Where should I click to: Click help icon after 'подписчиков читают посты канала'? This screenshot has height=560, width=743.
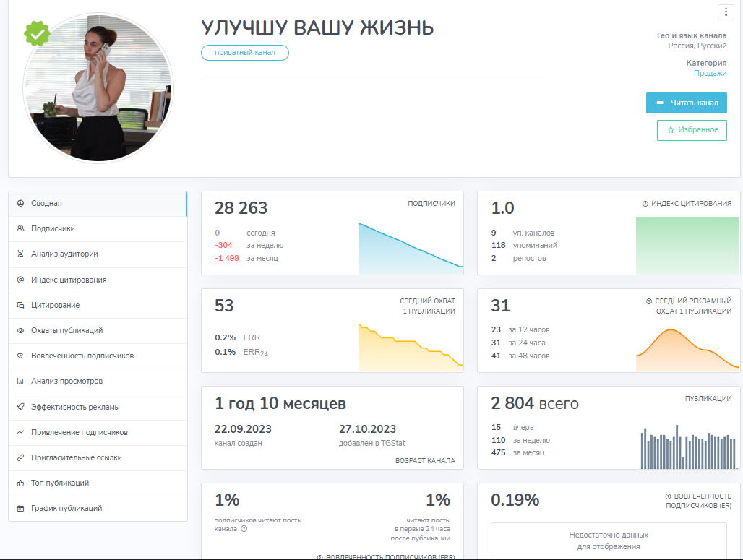244,529
